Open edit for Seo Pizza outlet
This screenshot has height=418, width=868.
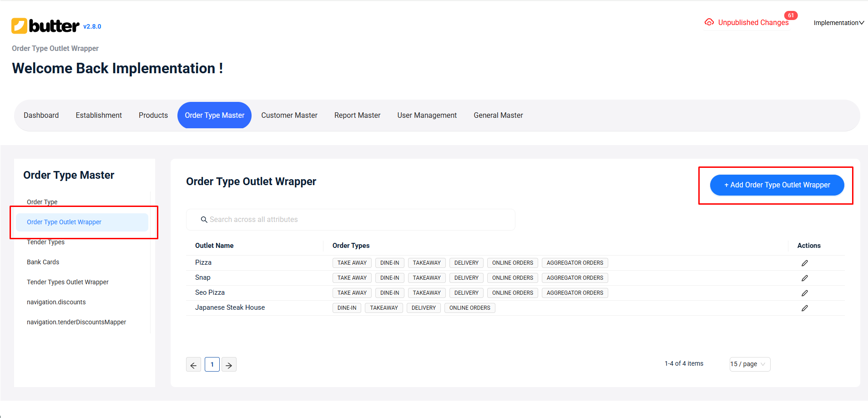pos(804,293)
